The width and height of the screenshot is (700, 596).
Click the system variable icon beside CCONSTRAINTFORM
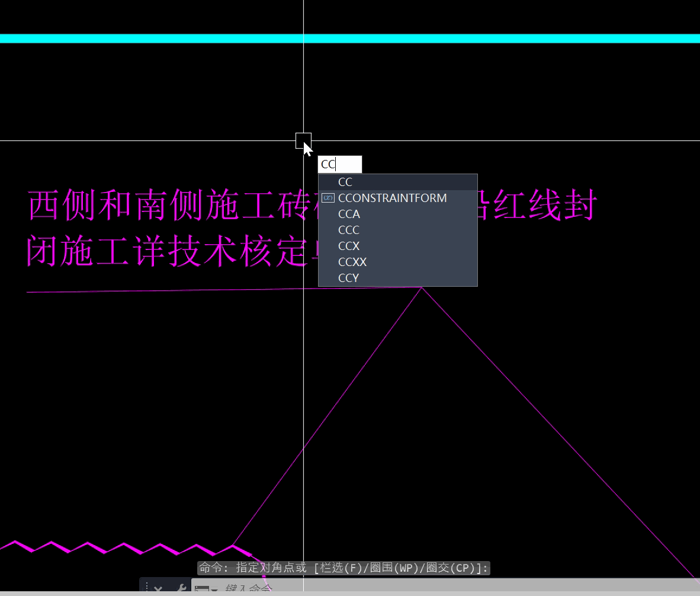click(328, 198)
